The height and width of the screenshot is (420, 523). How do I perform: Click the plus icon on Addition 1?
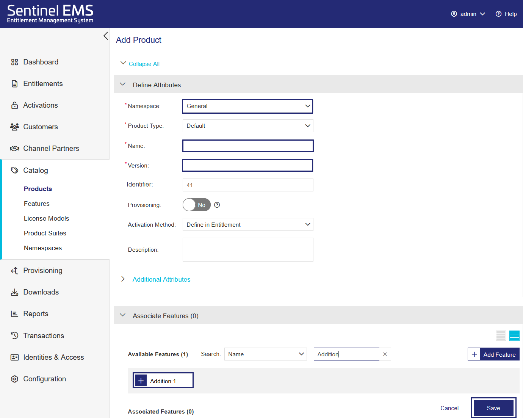[x=141, y=381]
